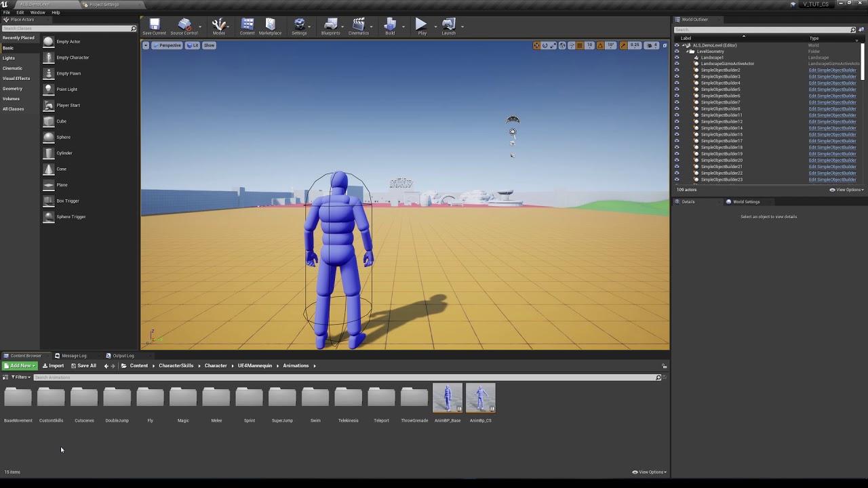This screenshot has width=868, height=488.
Task: Click the Save Current toolbar icon
Action: (x=154, y=27)
